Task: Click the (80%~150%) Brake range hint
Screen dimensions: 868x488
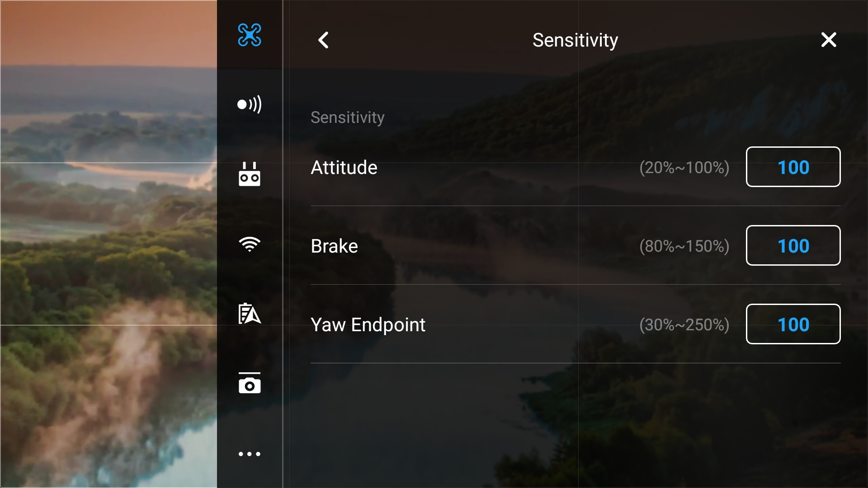Action: coord(684,246)
